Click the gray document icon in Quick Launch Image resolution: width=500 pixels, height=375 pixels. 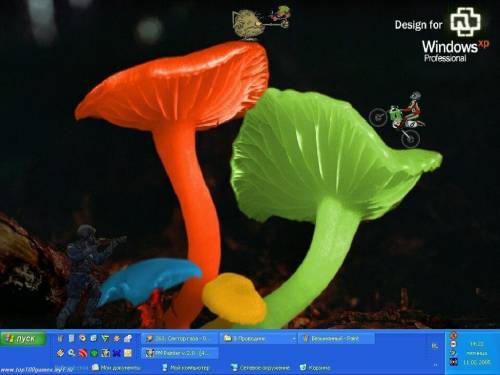tap(71, 338)
